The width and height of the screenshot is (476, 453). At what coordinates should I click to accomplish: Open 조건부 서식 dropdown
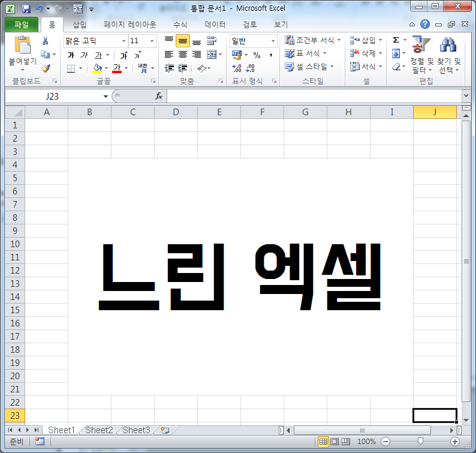[x=313, y=40]
